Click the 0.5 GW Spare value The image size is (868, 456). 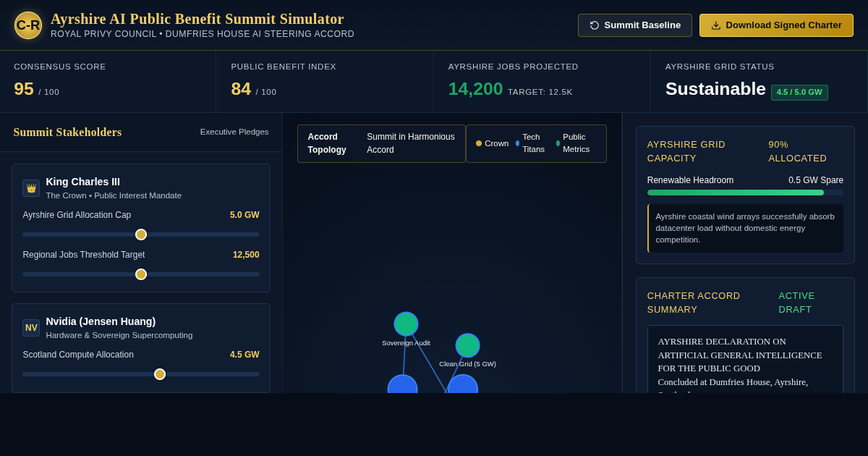816,180
